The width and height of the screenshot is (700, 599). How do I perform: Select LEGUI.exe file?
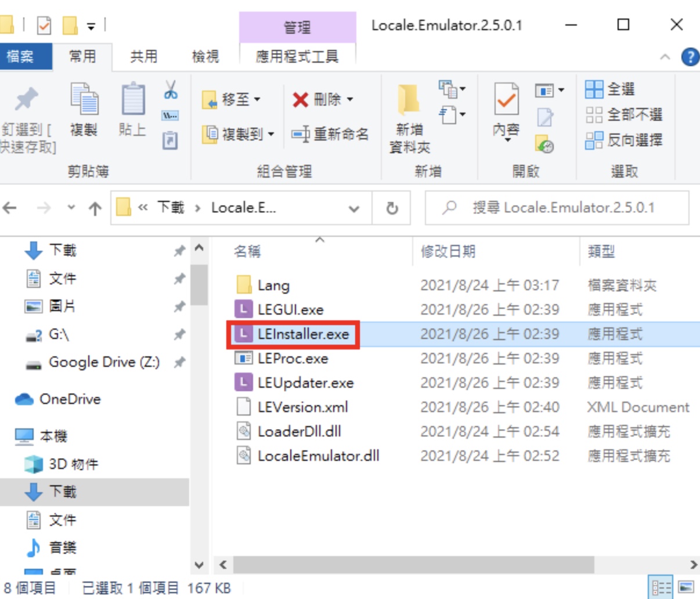(x=290, y=310)
